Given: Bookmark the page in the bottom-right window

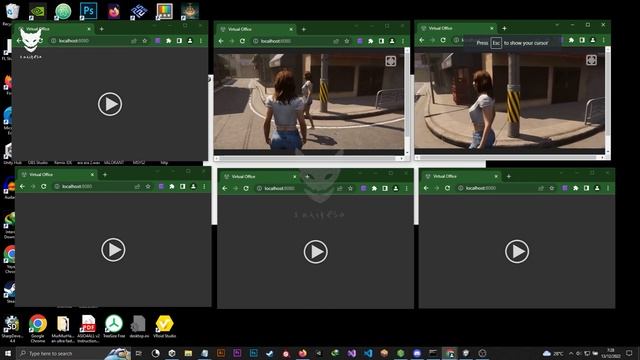Looking at the screenshot, I should 552,188.
